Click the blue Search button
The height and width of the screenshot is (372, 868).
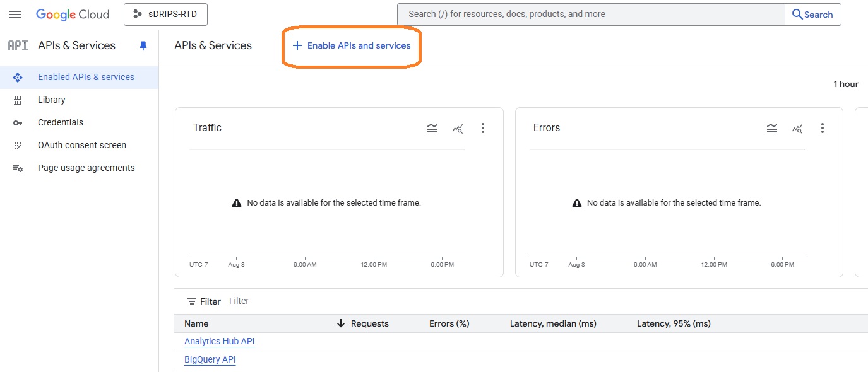(x=813, y=15)
